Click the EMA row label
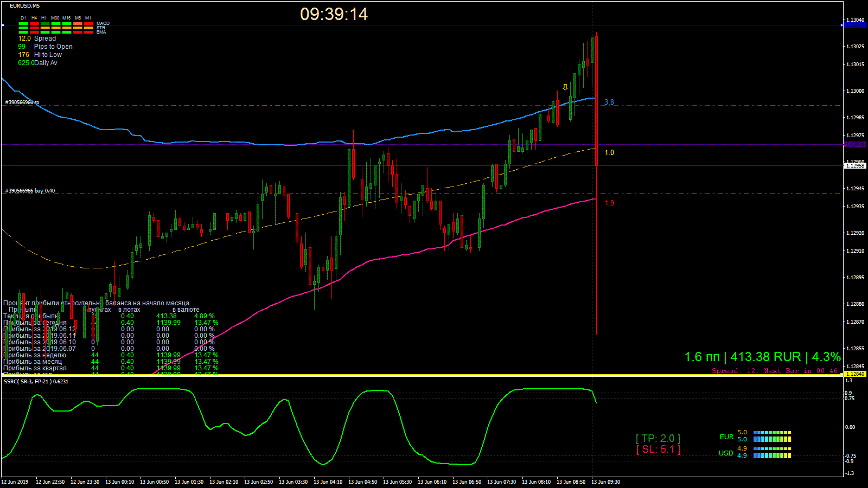This screenshot has height=488, width=868. [x=101, y=33]
